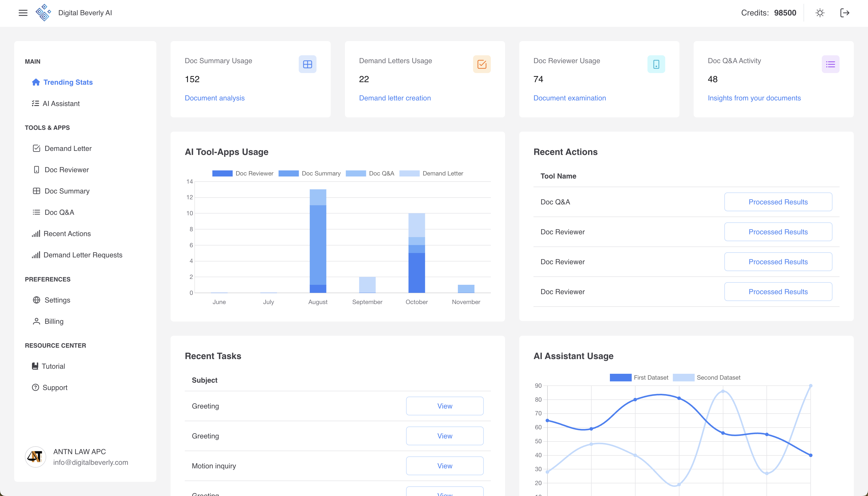This screenshot has width=868, height=496.
Task: Open Settings preferences
Action: tap(57, 300)
